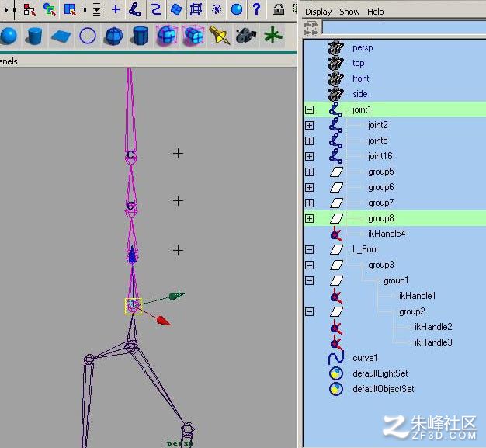Screen dimensions: 486x448
Task: Select by hierarchy mode icon
Action: [x=30, y=9]
